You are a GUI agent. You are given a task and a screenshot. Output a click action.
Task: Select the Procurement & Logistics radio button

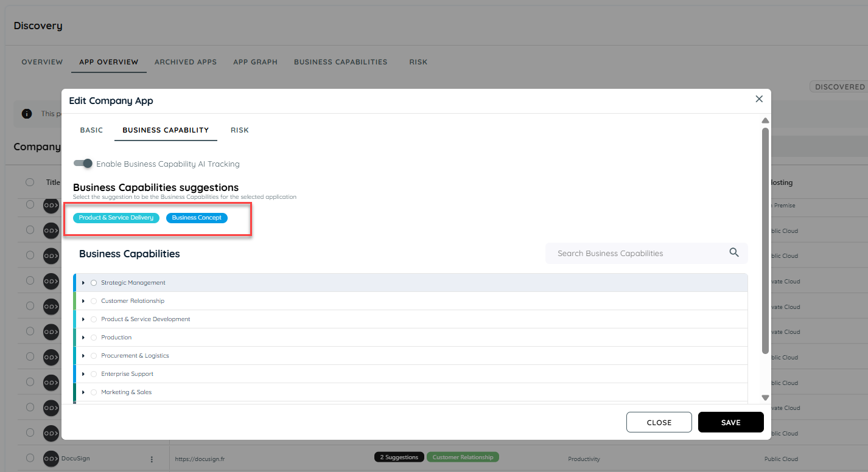(94, 356)
